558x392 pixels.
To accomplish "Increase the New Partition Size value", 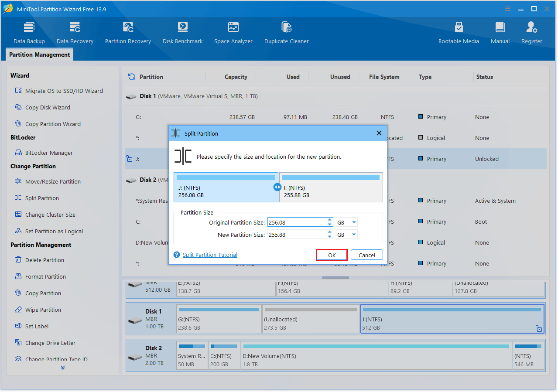I will [330, 232].
